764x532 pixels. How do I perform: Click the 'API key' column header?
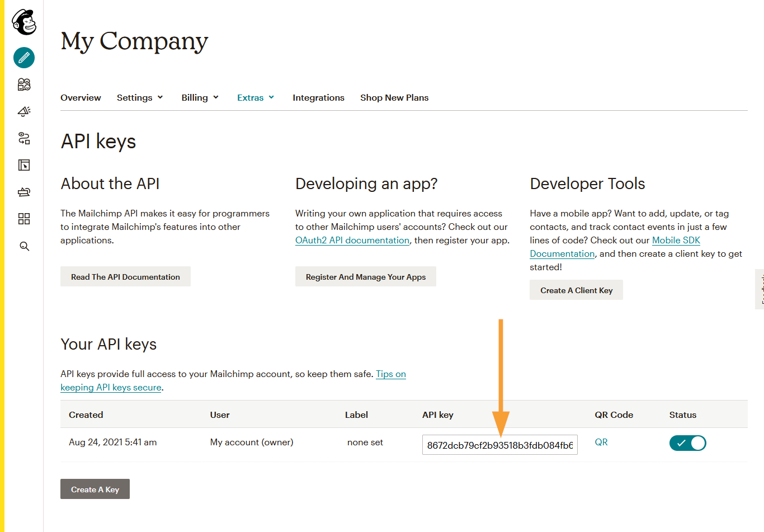438,415
